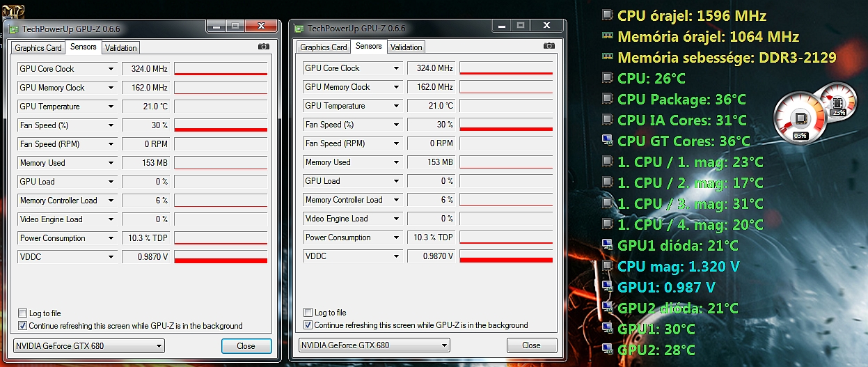Click 10.3 % TDP value in left window
This screenshot has width=868, height=367.
coord(145,238)
